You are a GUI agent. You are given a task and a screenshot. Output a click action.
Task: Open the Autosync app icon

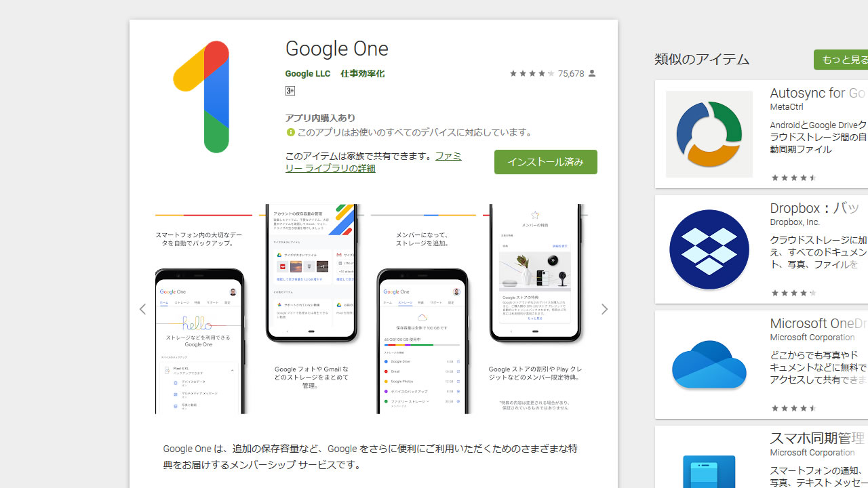coord(709,134)
